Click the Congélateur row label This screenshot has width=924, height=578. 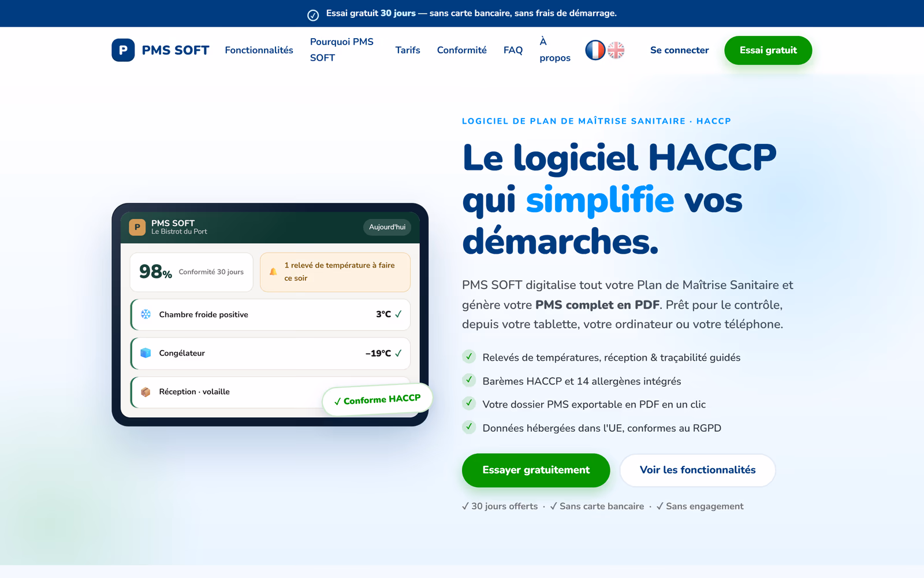tap(182, 353)
